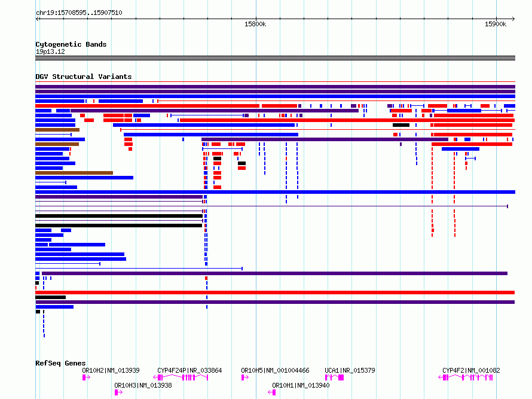This screenshot has height=399, width=532.
Task: Click the 15900k ruler position label
Action: coord(496,24)
